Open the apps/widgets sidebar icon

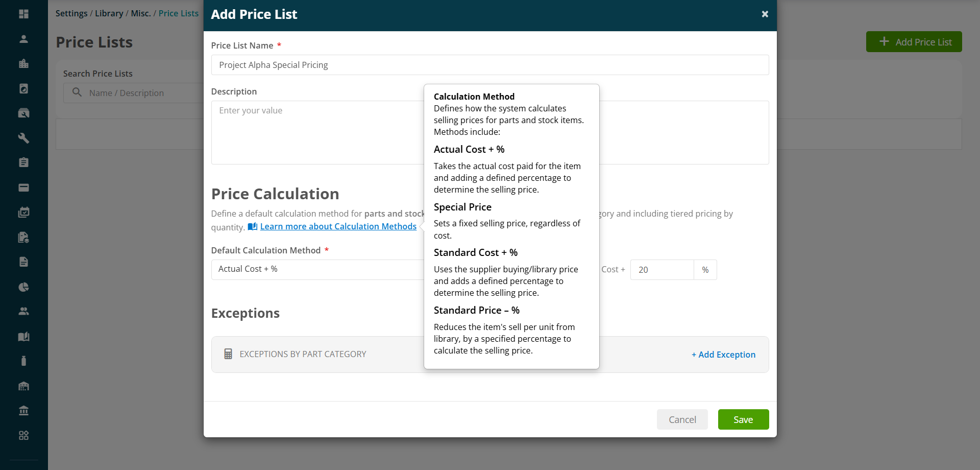click(23, 435)
